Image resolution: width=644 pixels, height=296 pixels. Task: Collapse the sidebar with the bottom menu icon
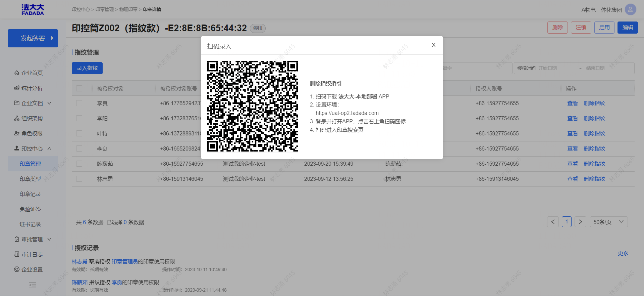pos(33,285)
